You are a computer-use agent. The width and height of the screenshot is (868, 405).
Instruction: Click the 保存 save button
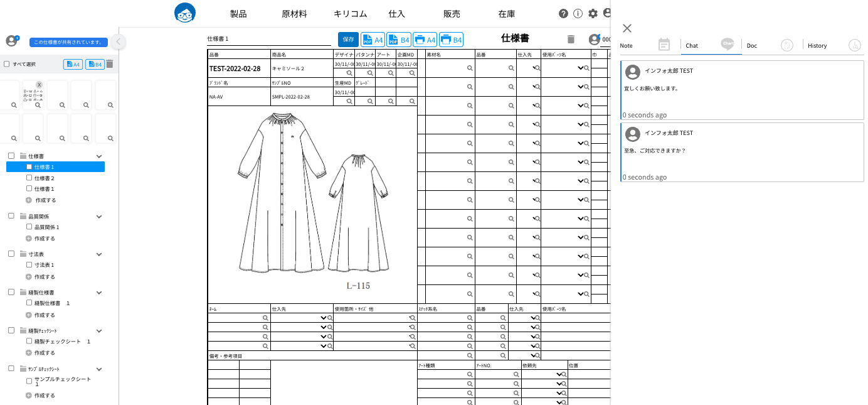[348, 40]
